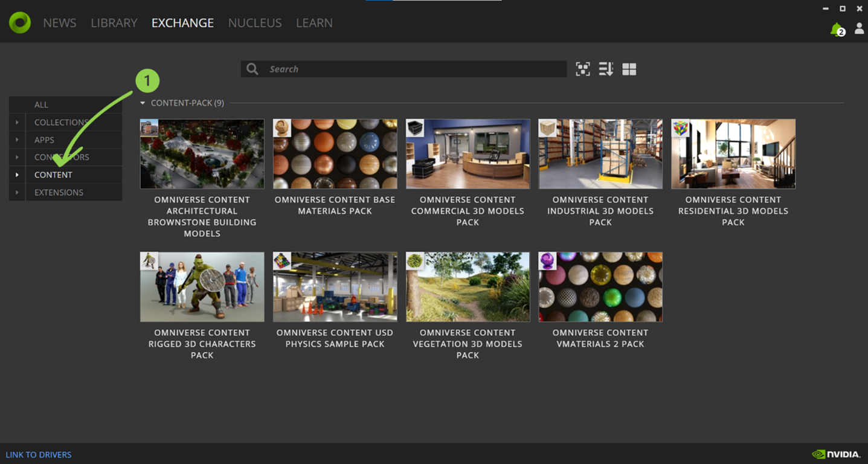Expand the Apps tree arrow

point(17,140)
